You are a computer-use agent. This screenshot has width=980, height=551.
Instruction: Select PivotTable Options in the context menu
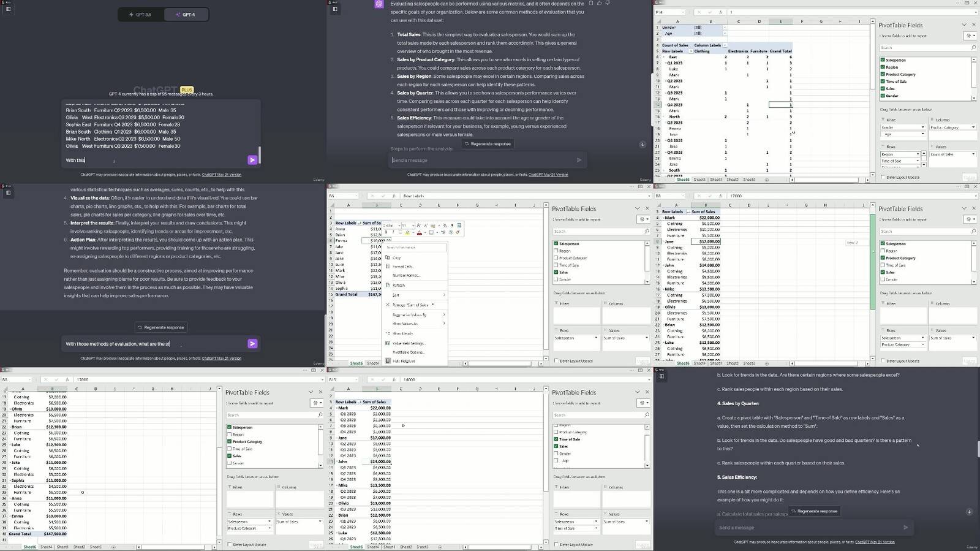(408, 352)
